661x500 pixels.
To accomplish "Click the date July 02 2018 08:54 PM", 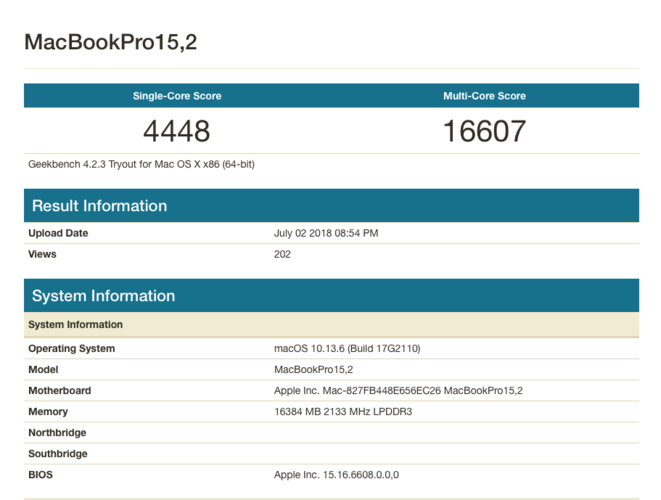I will [326, 233].
